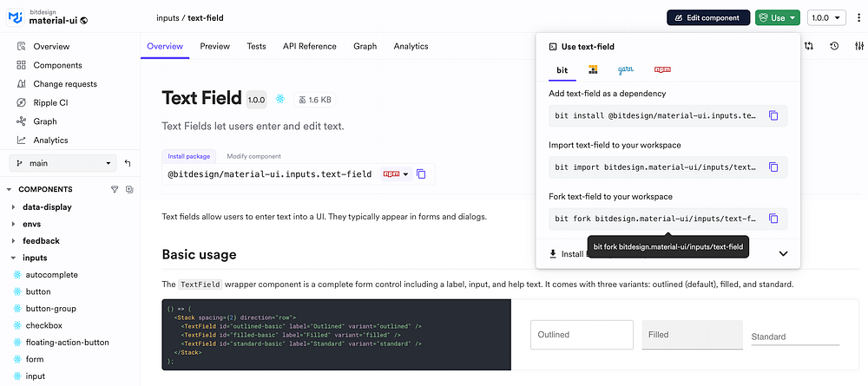Copy the bit import command
Viewport: 868px width, 386px height.
[x=773, y=167]
